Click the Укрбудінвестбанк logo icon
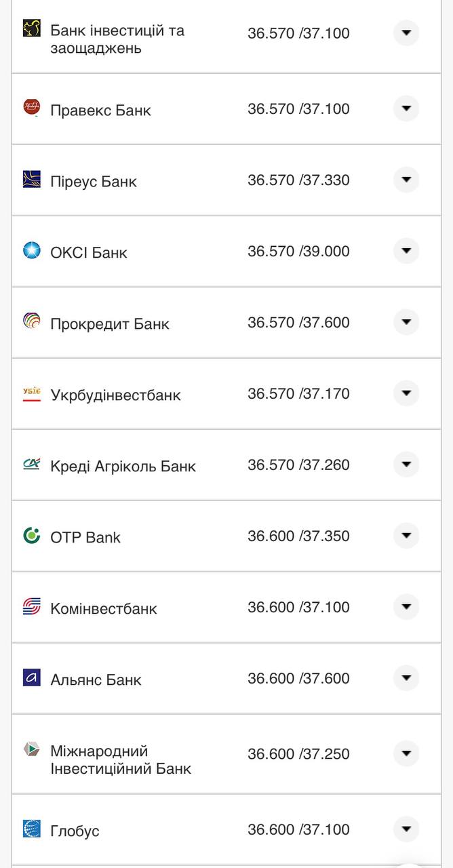The height and width of the screenshot is (868, 453). [x=32, y=393]
